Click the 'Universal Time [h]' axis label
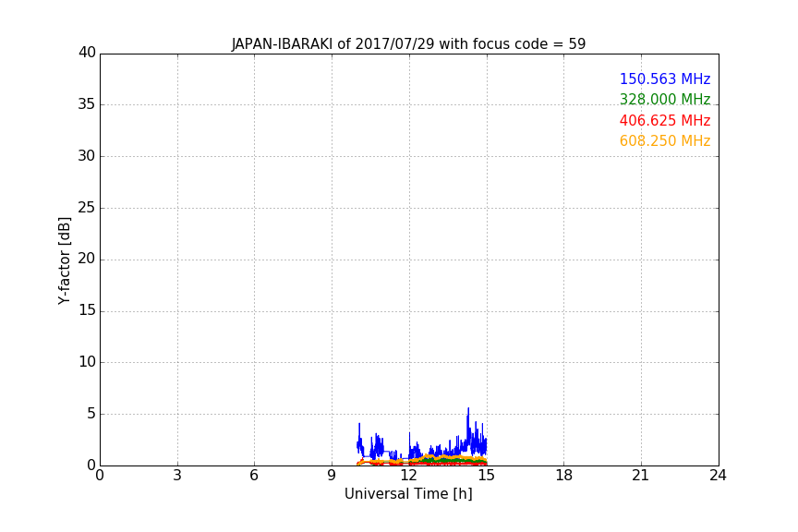 (x=408, y=494)
